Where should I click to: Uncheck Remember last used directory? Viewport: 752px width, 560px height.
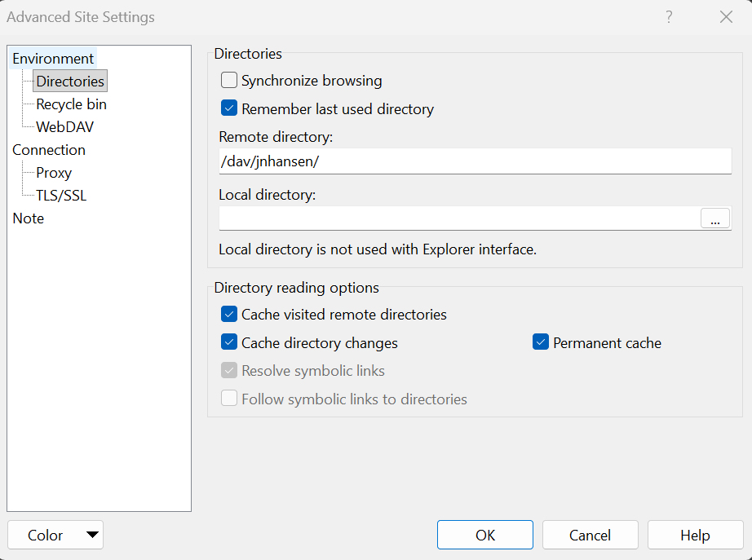click(229, 109)
